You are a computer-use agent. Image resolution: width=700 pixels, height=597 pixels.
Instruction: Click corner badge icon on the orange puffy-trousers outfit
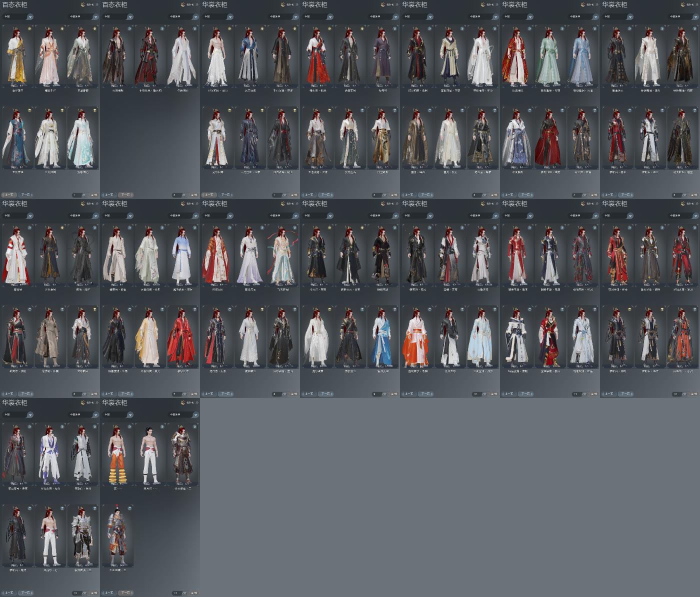129,427
